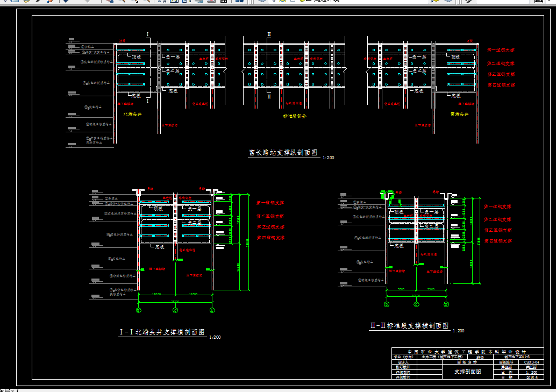Select the Ⅱ-Ⅱ标准段支撑横剖面图 title
Screen dimensions: 556x392
(410, 326)
